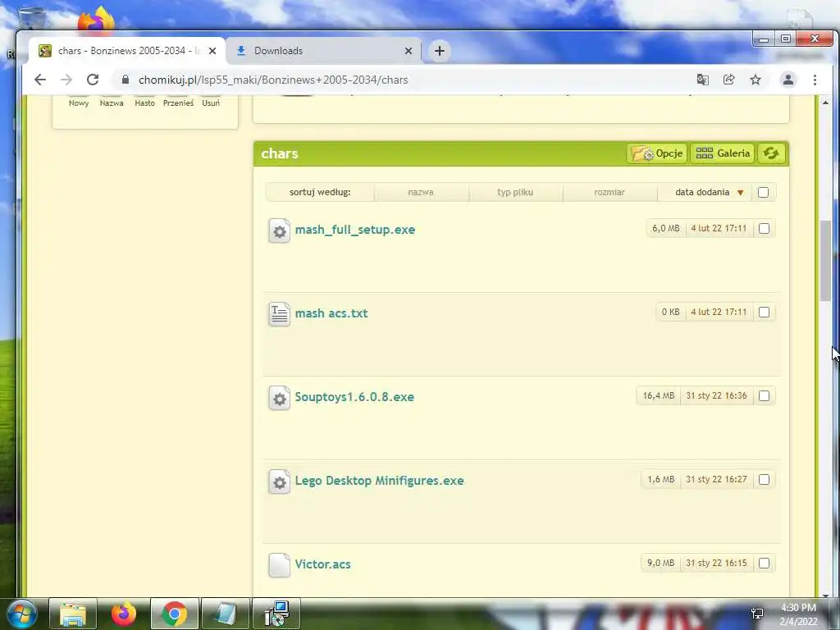This screenshot has height=630, width=840.
Task: Go back with the browser back arrow
Action: [40, 80]
